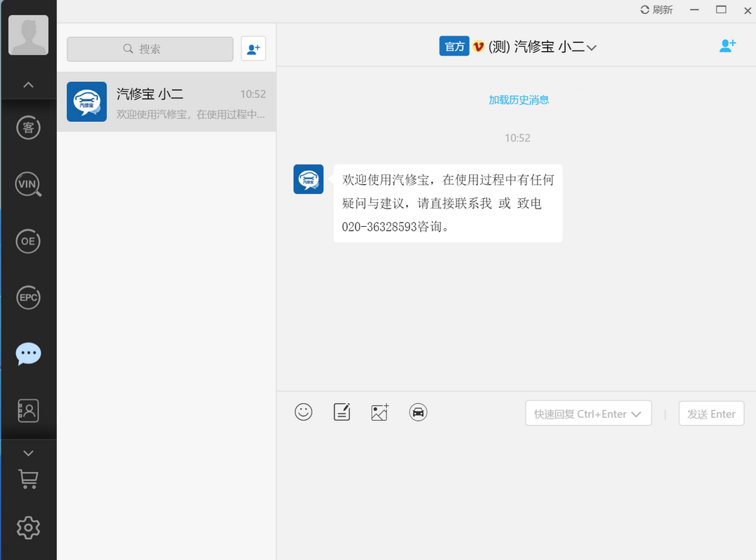Screen dimensions: 756x560
Task: Expand the sidebar section with the down chevron
Action: (28, 452)
